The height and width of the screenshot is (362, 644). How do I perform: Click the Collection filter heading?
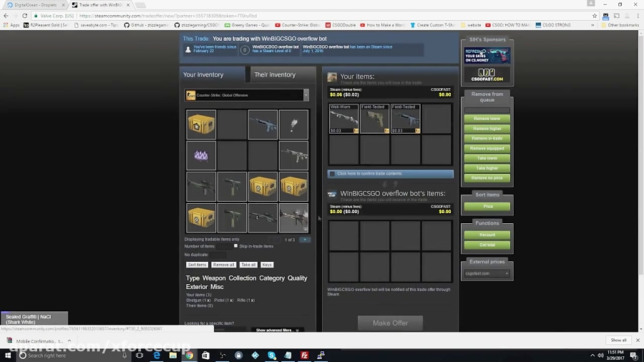(243, 278)
